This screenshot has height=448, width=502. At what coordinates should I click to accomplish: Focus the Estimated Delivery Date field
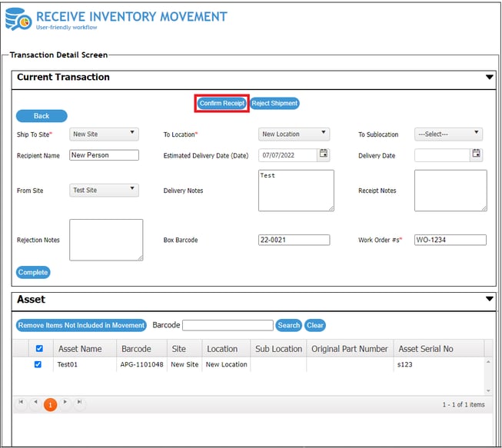point(288,155)
